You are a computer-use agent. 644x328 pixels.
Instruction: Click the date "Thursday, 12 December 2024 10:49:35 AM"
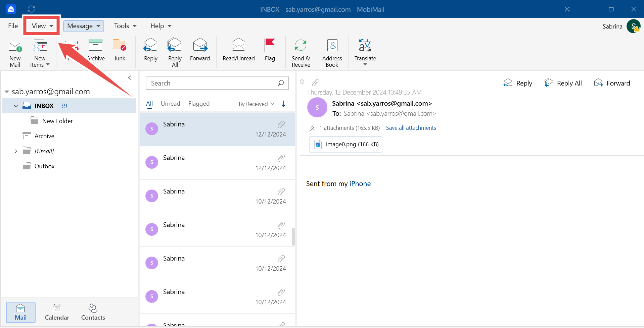tap(364, 92)
